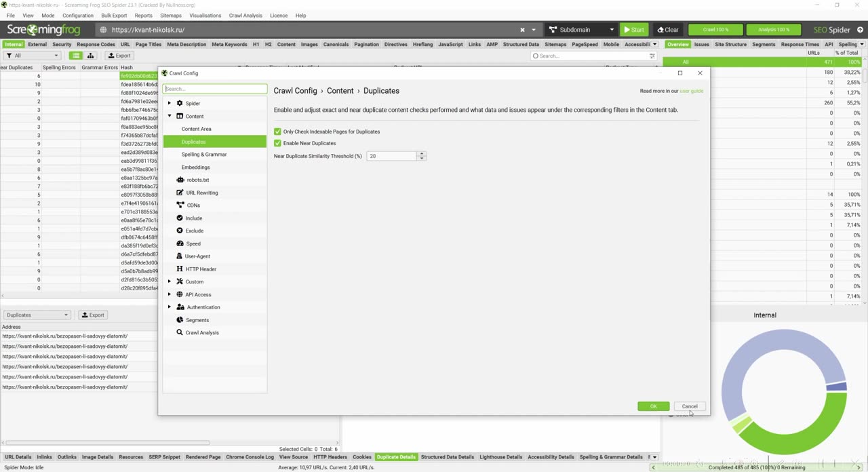This screenshot has width=868, height=472.
Task: Select the HTTP Header icon
Action: point(180,269)
